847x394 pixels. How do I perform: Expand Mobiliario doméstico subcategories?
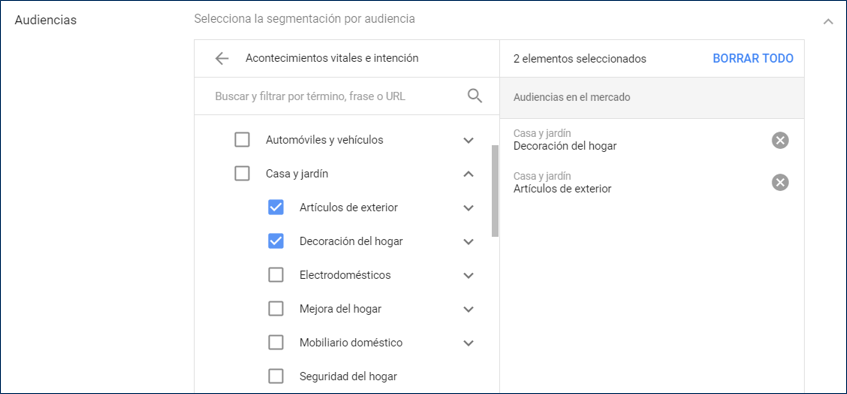point(468,343)
